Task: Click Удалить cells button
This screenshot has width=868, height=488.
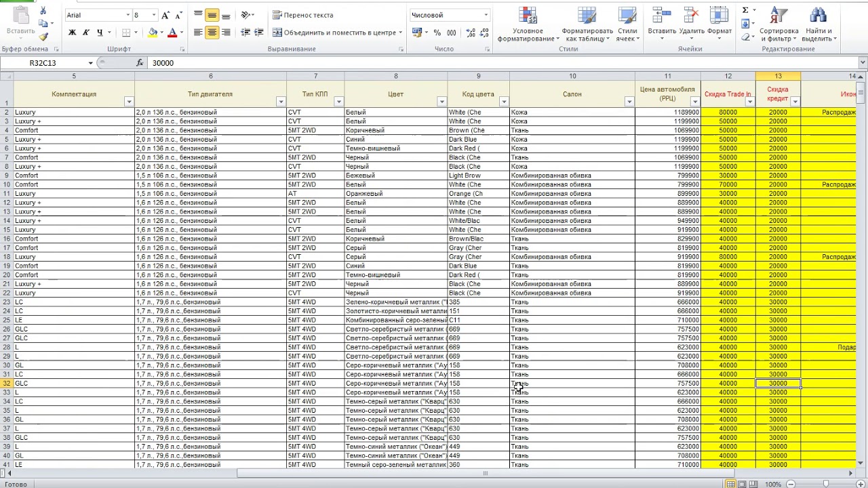Action: tap(692, 23)
